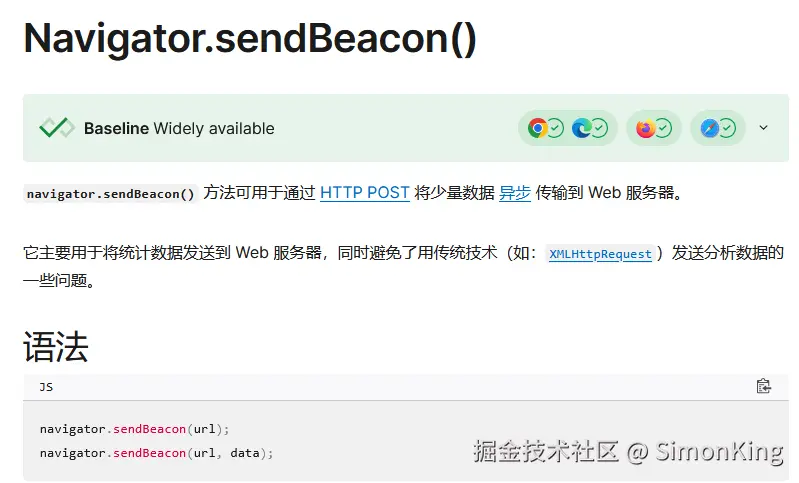The height and width of the screenshot is (483, 799).
Task: Click the Navigator.sendBeacon() page title
Action: [250, 39]
